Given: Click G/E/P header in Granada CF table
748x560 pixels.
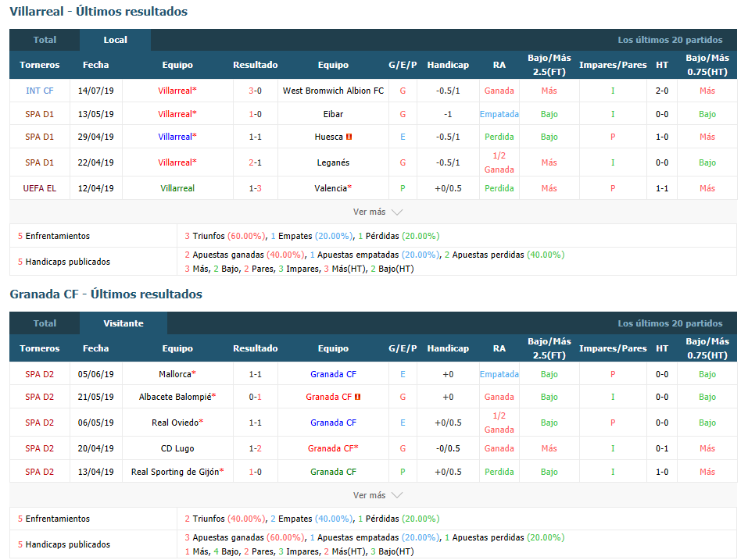Looking at the screenshot, I should (x=403, y=348).
